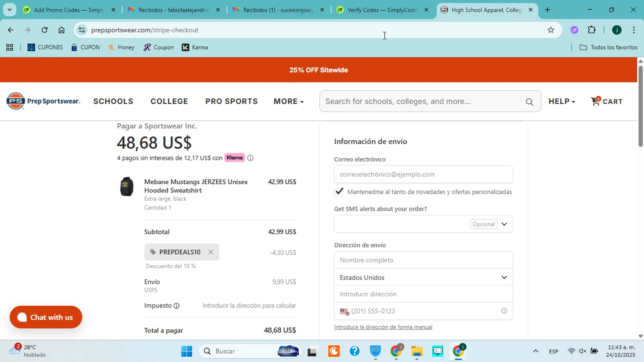The image size is (644, 362).
Task: Open the volume tray icon
Action: (583, 351)
